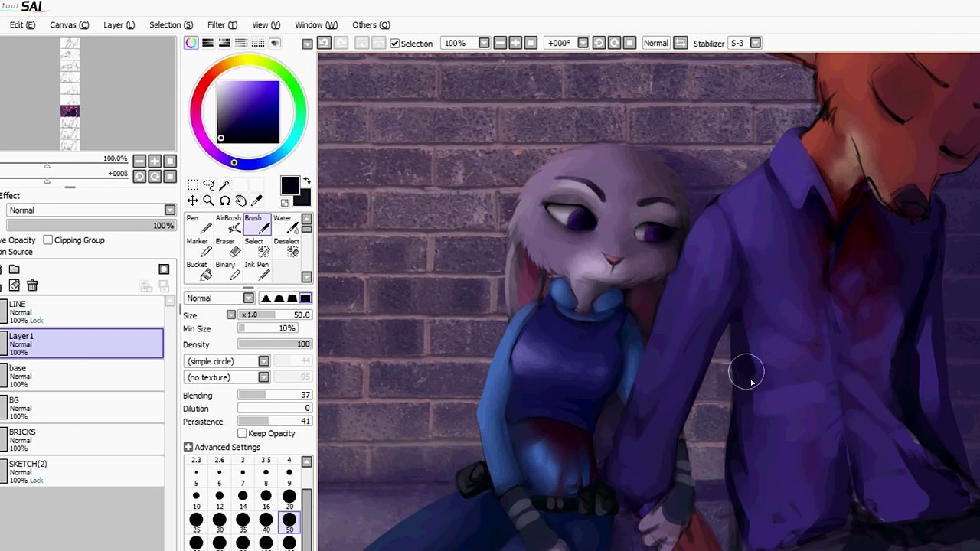
Task: Uncheck the Selection checkbox
Action: pos(395,44)
